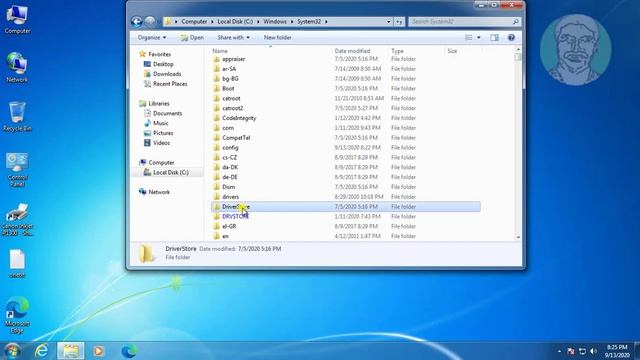This screenshot has height=360, width=640.
Task: Open the view options dropdown arrow
Action: point(478,38)
